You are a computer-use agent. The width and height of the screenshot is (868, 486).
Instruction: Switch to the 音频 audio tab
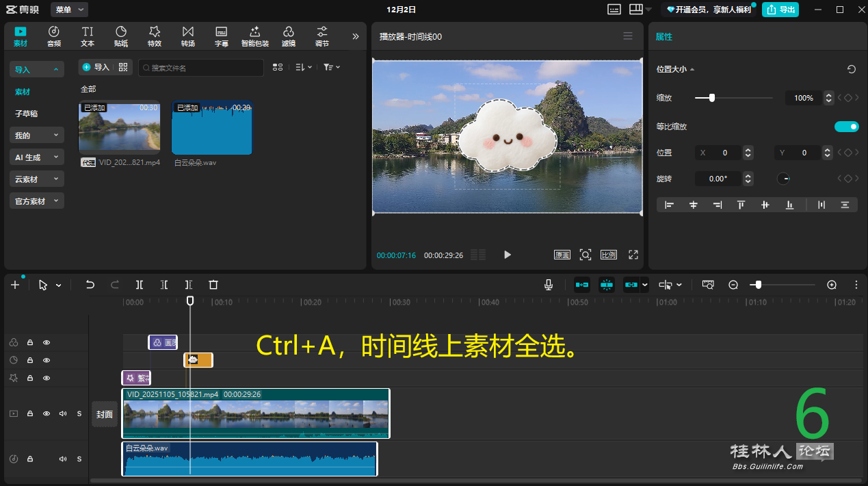pyautogui.click(x=54, y=36)
